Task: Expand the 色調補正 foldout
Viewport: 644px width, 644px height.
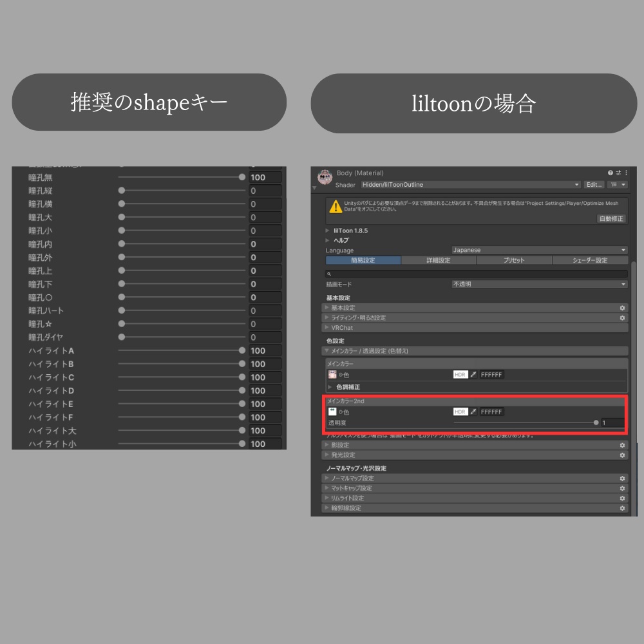Action: coord(330,387)
